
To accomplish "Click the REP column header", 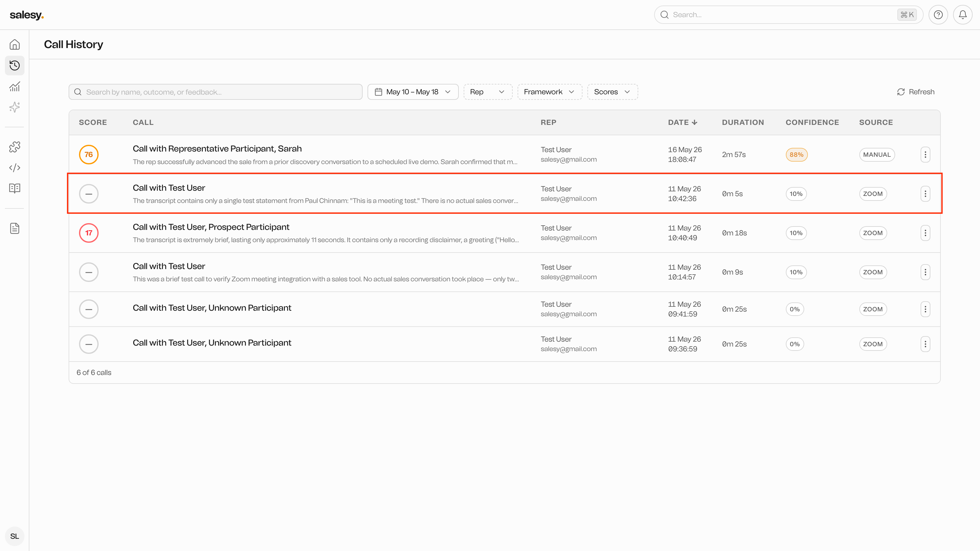I will point(548,122).
